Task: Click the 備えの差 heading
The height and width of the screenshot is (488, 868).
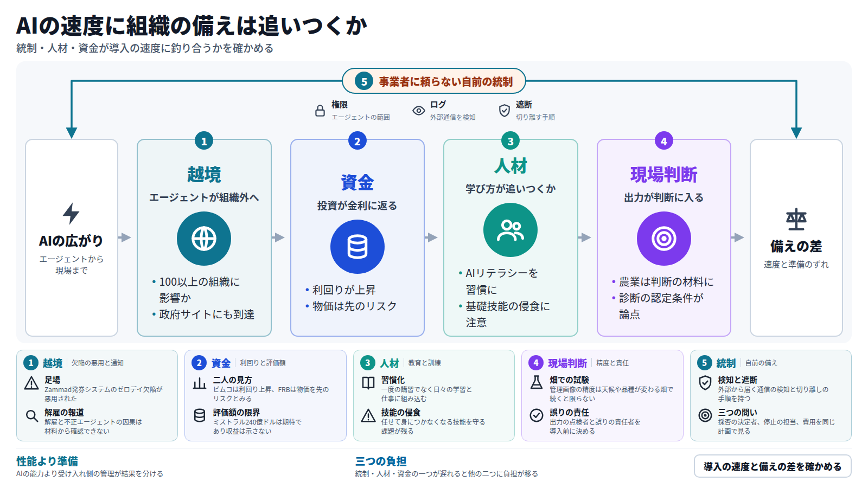Action: 796,247
